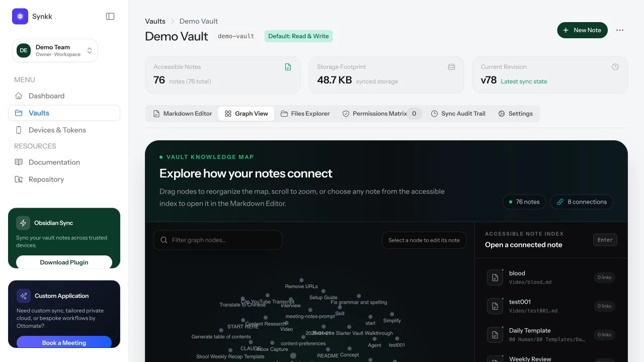This screenshot has width=644, height=362.
Task: Click the DE team avatar
Action: point(24,50)
